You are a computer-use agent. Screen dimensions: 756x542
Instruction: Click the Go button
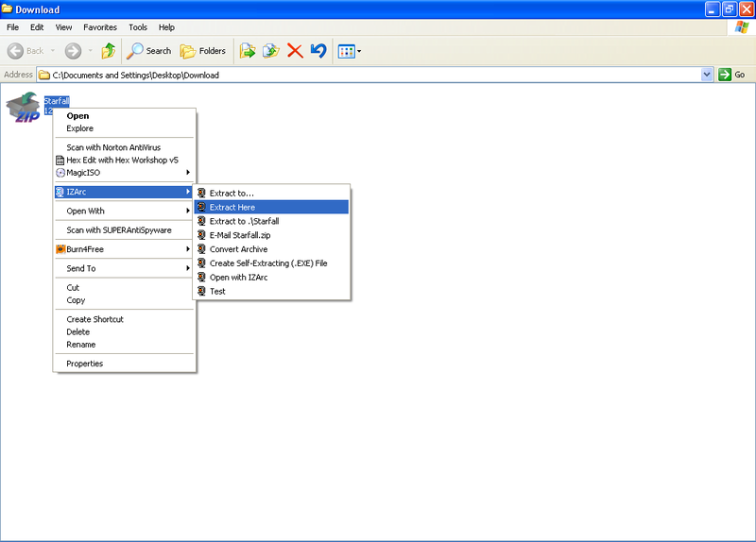tap(731, 75)
